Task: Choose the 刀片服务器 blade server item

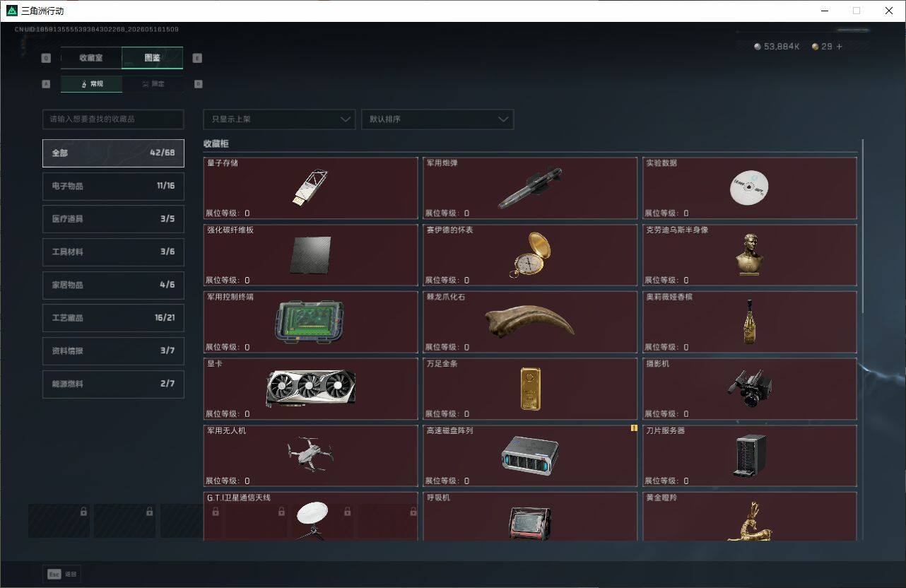Action: click(750, 456)
